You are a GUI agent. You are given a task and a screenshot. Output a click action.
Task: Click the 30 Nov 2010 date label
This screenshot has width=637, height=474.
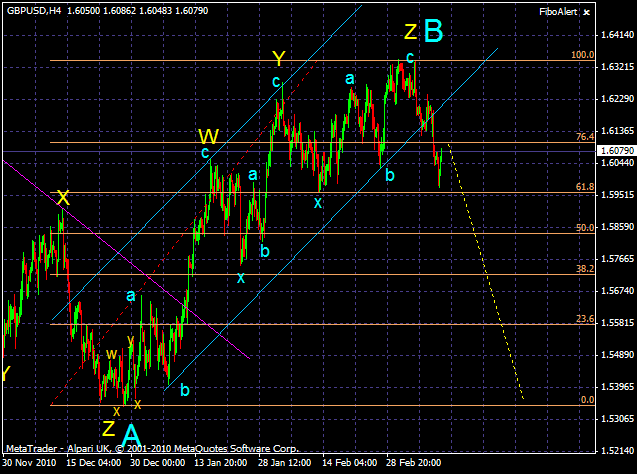click(29, 463)
